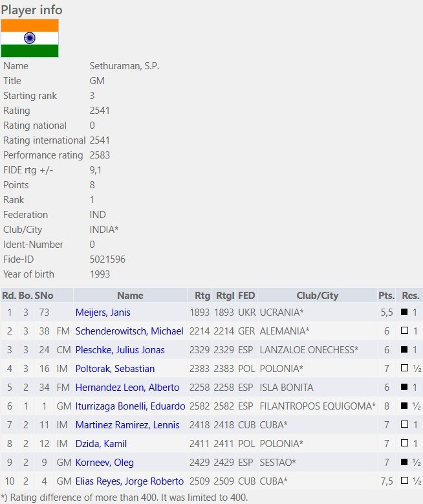
Task: Open Schenderowitsch, Michael player link
Action: pyautogui.click(x=129, y=331)
